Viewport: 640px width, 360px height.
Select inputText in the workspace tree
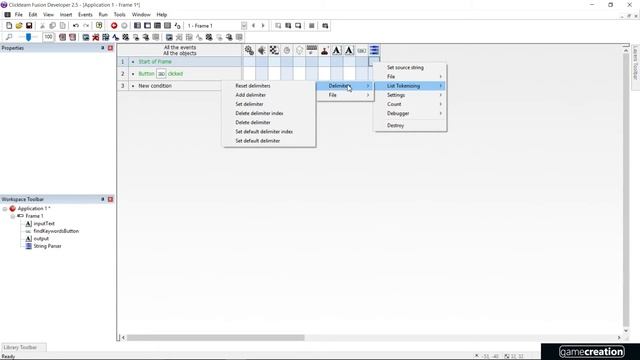tap(44, 224)
